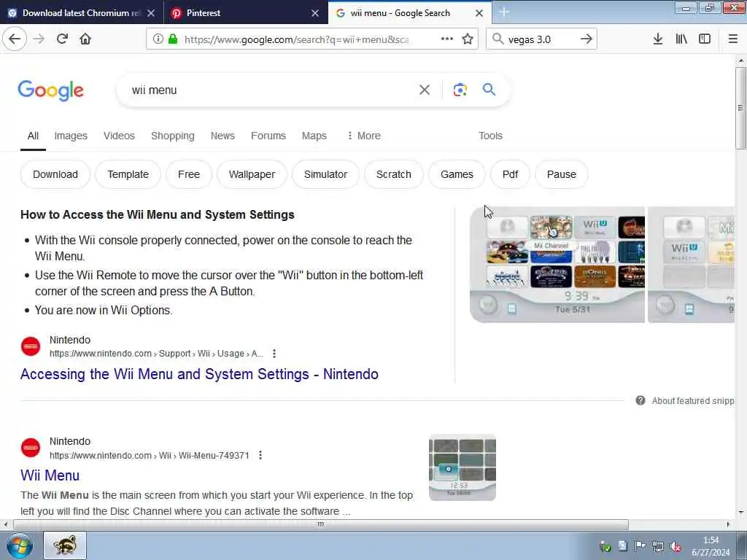This screenshot has width=747, height=560.
Task: Select the Shopping search tab
Action: click(172, 136)
